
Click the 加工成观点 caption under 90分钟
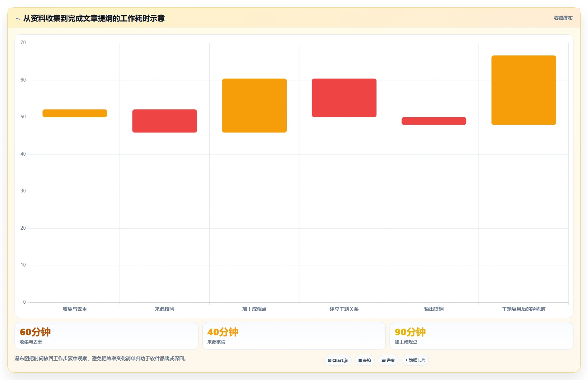pyautogui.click(x=406, y=342)
